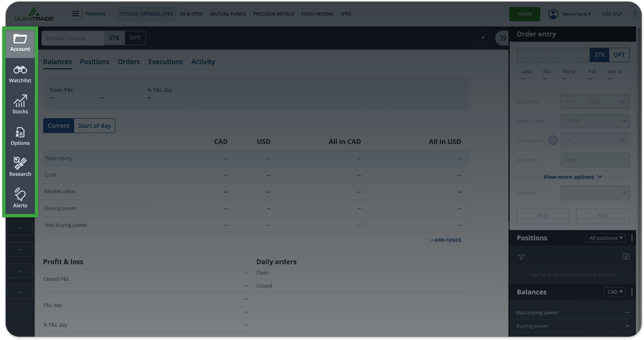Click the Quantity 100 field
The height and width of the screenshot is (340, 644).
tap(595, 101)
